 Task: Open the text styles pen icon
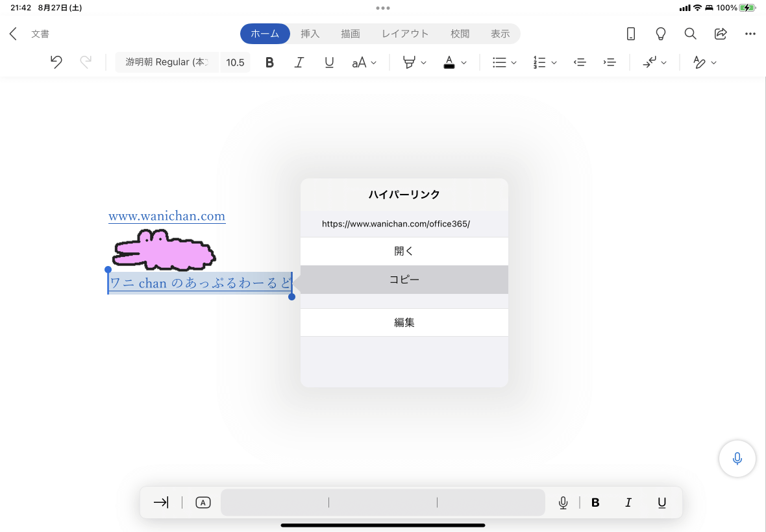[x=699, y=62]
